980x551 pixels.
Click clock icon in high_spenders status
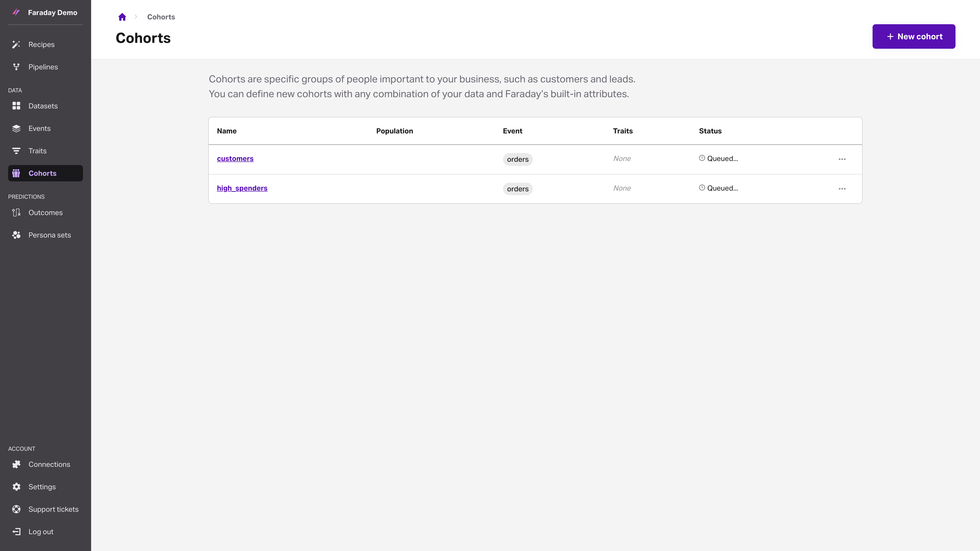coord(702,188)
